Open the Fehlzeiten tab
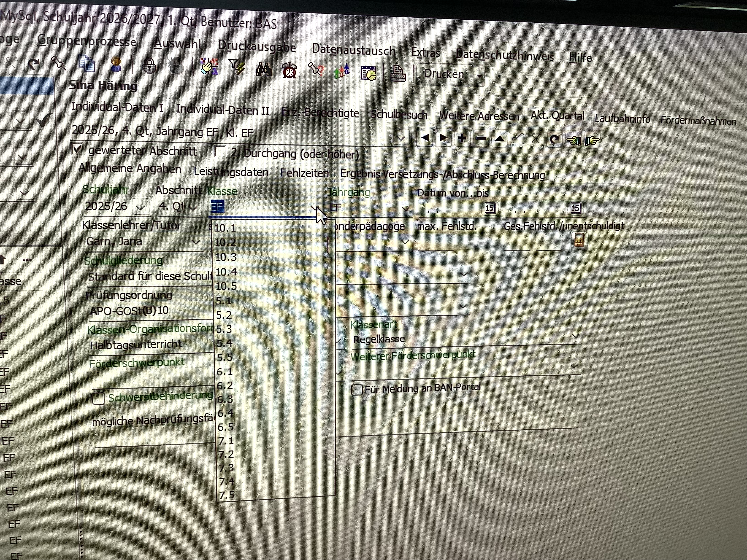This screenshot has height=560, width=747. coord(304,173)
